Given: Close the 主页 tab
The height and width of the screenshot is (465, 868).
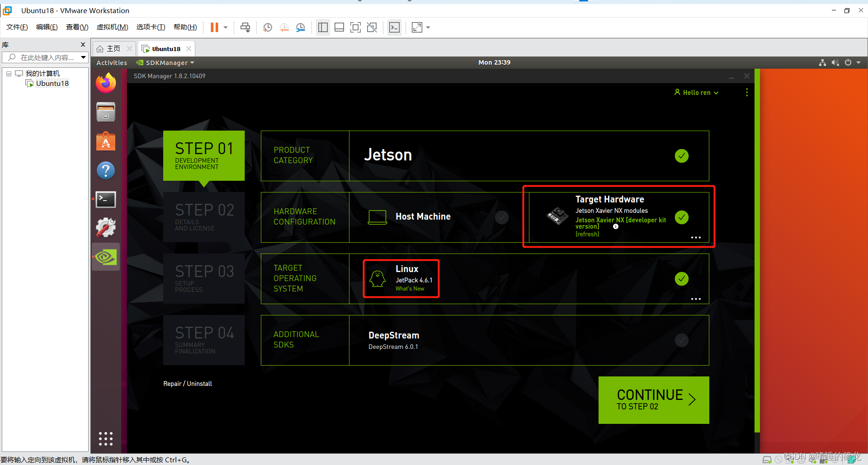Looking at the screenshot, I should point(129,49).
